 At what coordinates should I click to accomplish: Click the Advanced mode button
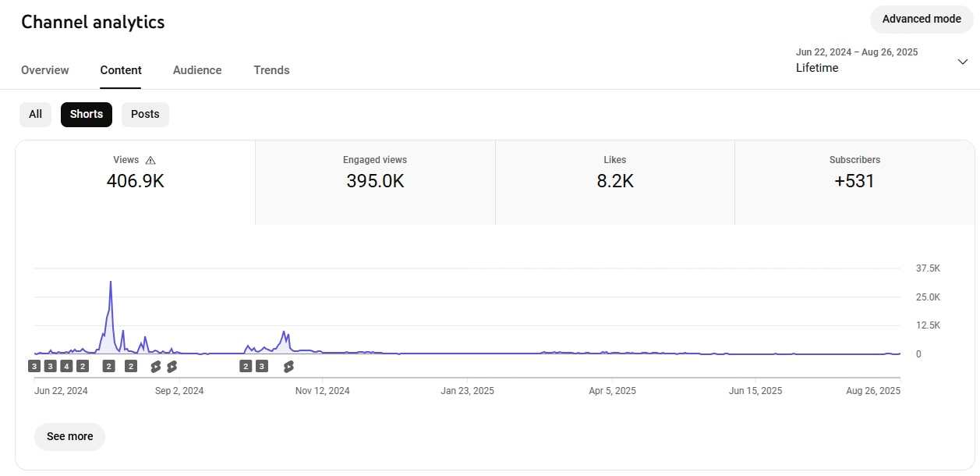[x=922, y=19]
